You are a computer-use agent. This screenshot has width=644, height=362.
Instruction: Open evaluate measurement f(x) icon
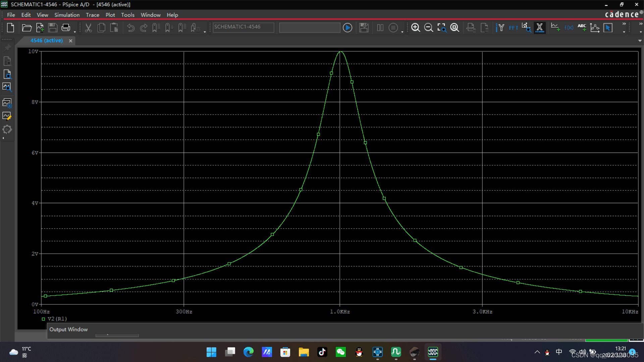[x=569, y=27]
